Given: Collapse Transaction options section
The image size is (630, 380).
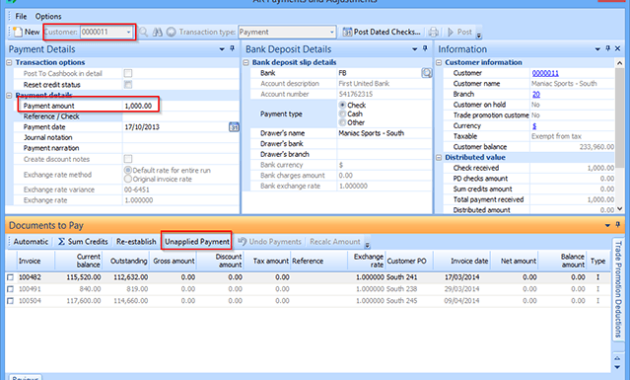Looking at the screenshot, I should [9, 63].
